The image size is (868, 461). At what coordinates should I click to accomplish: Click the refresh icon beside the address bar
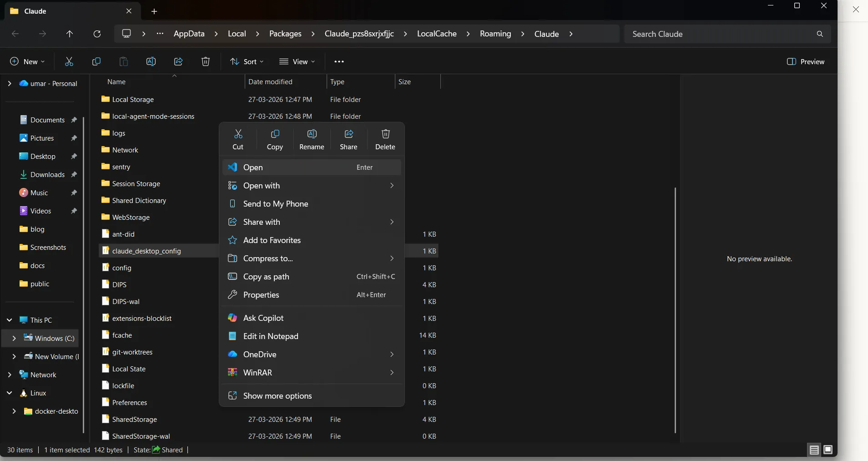click(x=97, y=34)
